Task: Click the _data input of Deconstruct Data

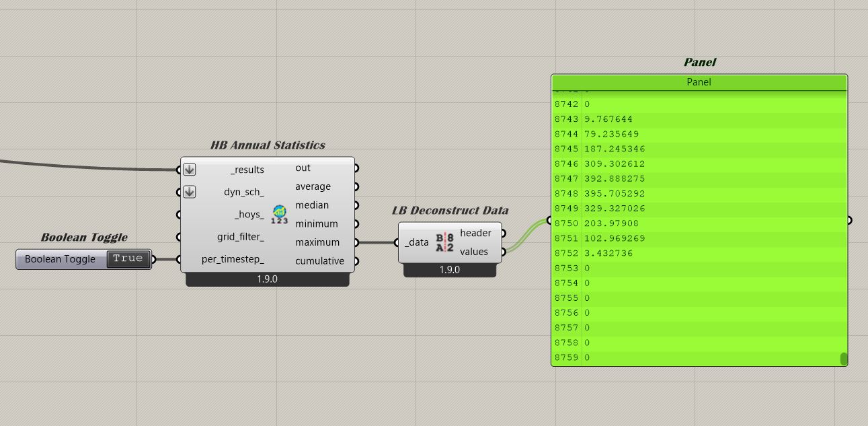Action: [x=417, y=242]
